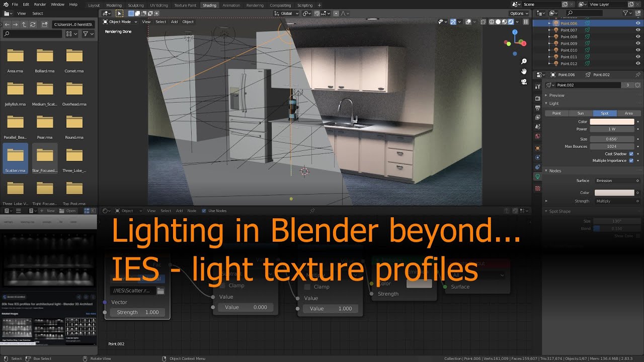Refresh the file browser listing

[33, 24]
